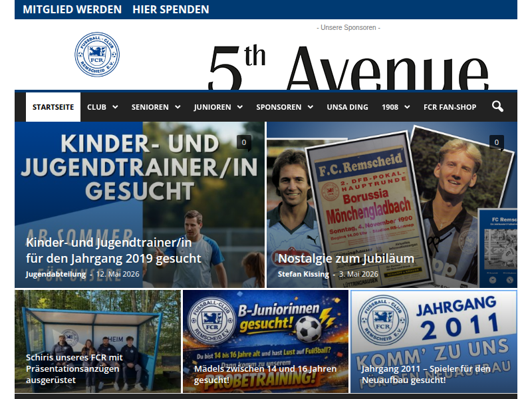Open Nostalgie zum Jubiläum article

tap(346, 259)
